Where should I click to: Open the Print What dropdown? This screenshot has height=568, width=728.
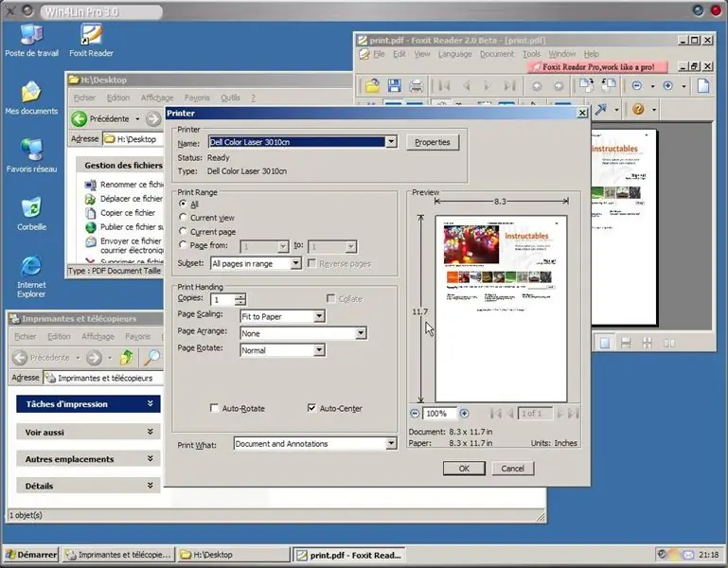pos(391,444)
